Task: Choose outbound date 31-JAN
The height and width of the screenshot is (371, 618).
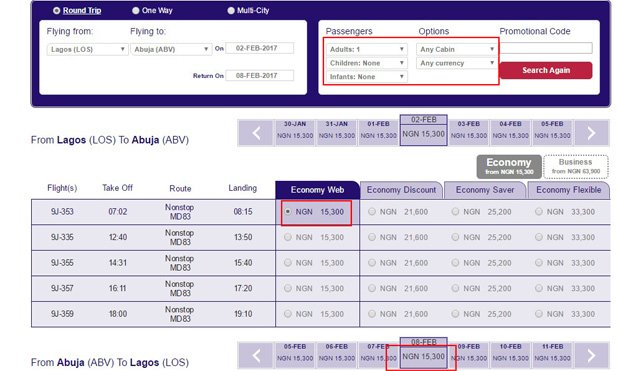Action: (x=337, y=133)
